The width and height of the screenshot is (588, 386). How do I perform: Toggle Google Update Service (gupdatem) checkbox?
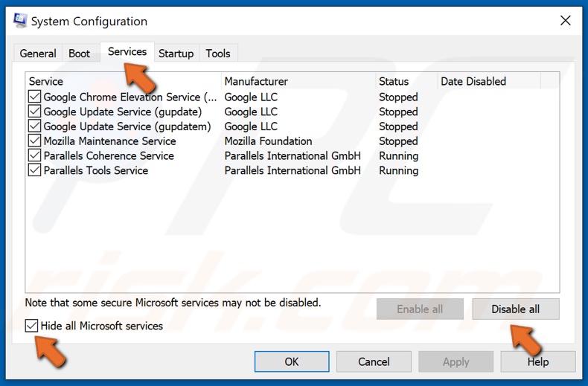[x=34, y=126]
